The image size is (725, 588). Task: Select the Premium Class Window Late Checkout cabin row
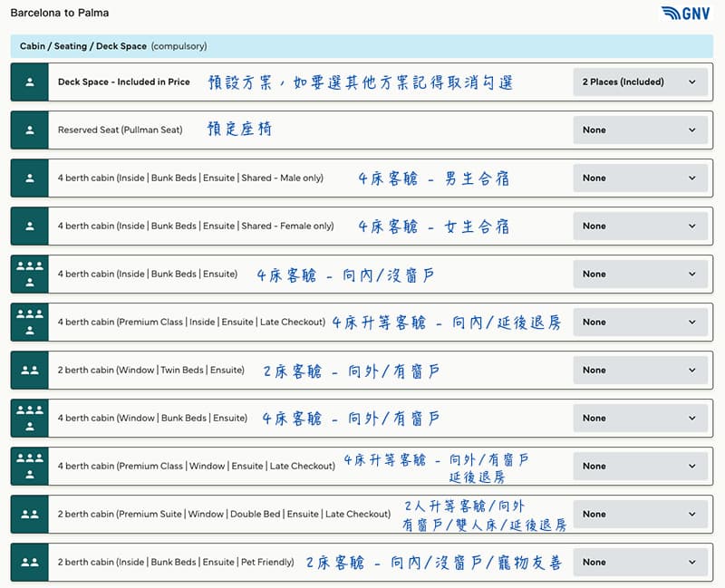(272, 466)
